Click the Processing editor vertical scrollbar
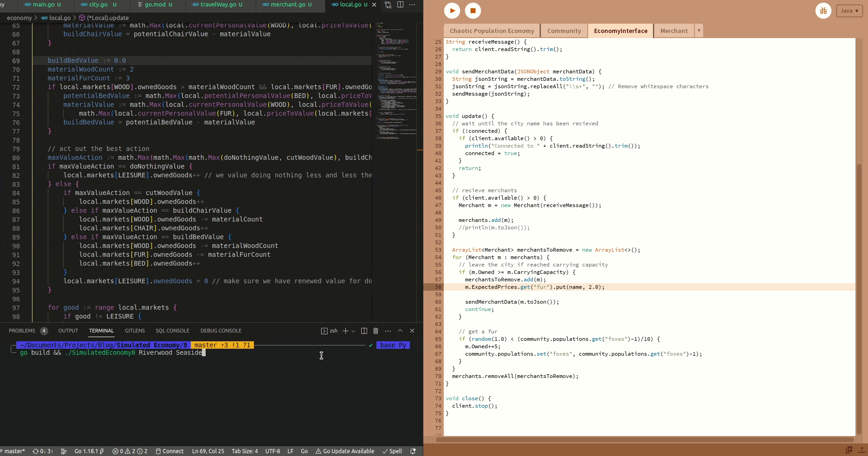 point(859,297)
